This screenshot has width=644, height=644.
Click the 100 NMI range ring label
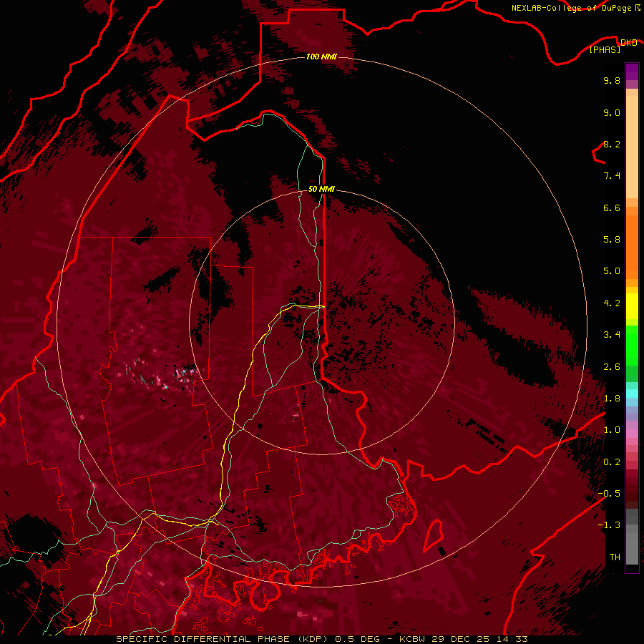[x=321, y=57]
